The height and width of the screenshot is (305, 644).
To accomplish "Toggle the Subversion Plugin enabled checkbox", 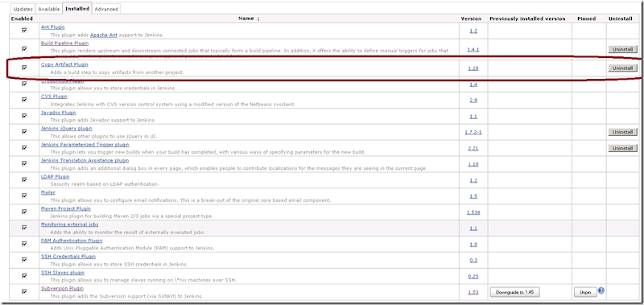I will pyautogui.click(x=24, y=291).
